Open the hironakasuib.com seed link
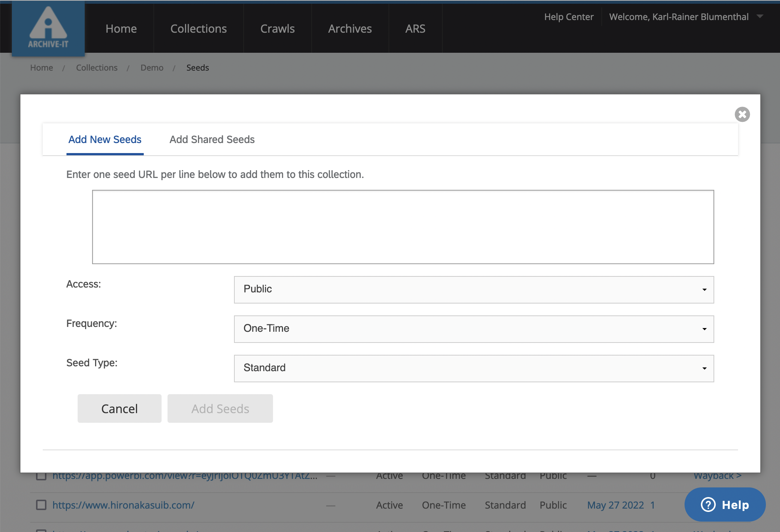The height and width of the screenshot is (532, 780). click(x=123, y=505)
